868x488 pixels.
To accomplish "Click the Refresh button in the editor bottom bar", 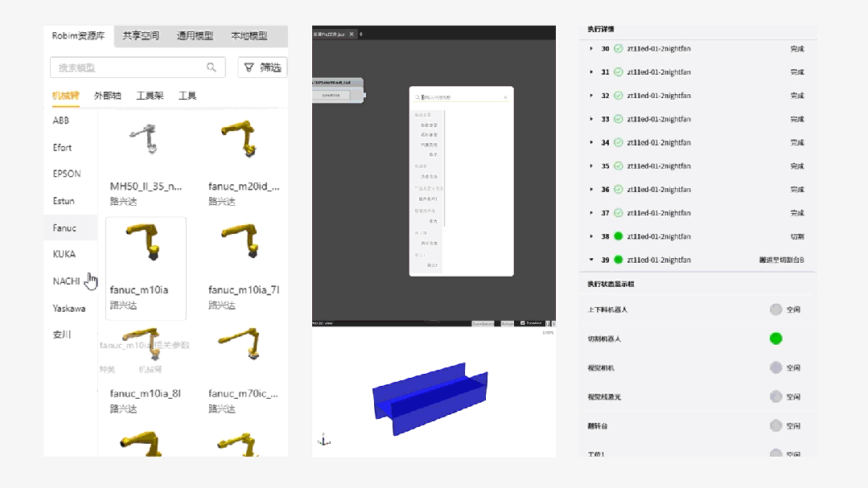I will coord(507,323).
